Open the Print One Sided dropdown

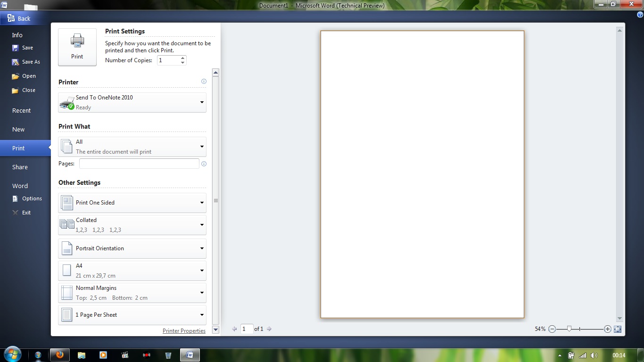pyautogui.click(x=132, y=203)
